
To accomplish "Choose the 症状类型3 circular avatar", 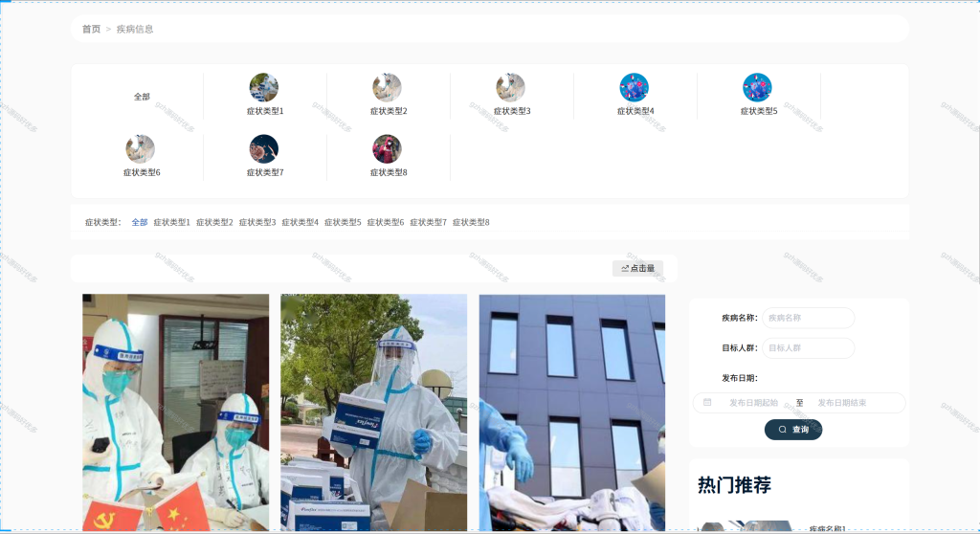I will pos(511,87).
